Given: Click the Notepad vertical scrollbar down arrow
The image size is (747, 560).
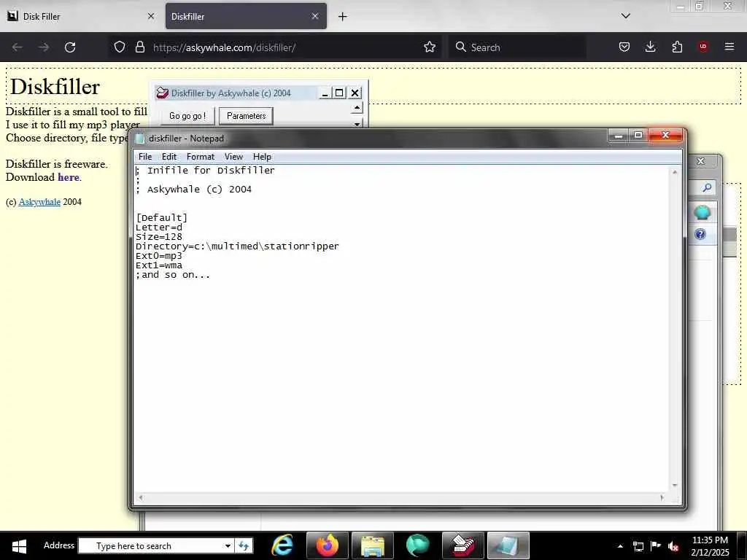Looking at the screenshot, I should [675, 485].
